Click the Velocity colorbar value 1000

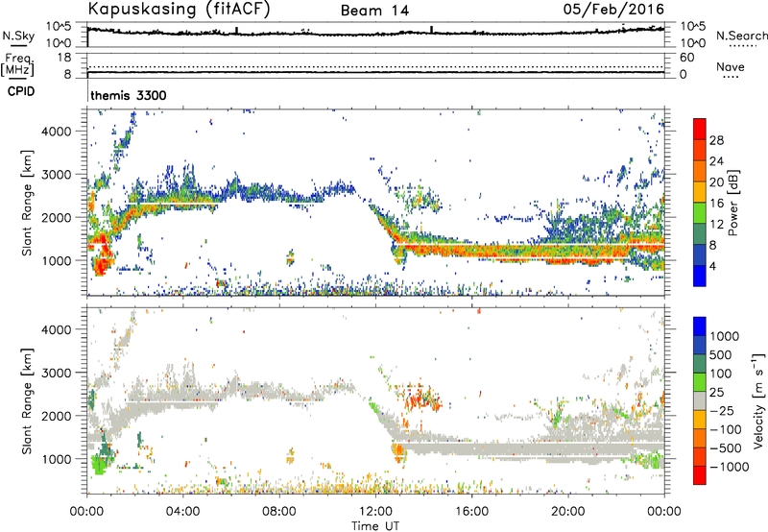click(x=725, y=336)
